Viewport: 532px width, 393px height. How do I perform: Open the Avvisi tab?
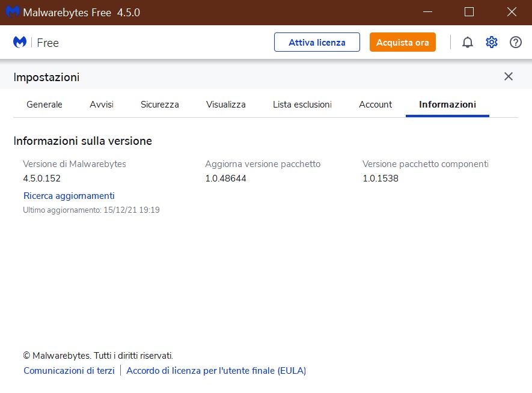coord(102,105)
